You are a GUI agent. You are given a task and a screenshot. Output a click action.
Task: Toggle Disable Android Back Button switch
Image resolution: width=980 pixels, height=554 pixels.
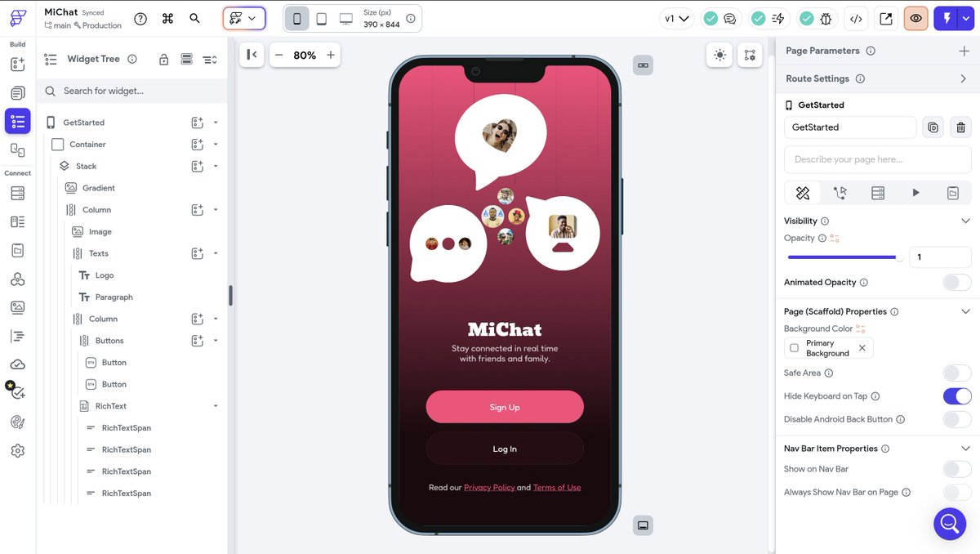tap(957, 419)
